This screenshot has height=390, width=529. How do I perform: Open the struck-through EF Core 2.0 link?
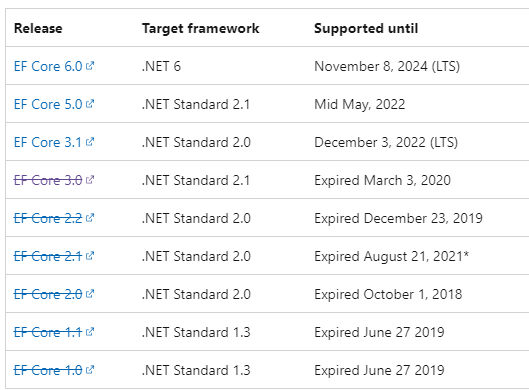click(48, 295)
